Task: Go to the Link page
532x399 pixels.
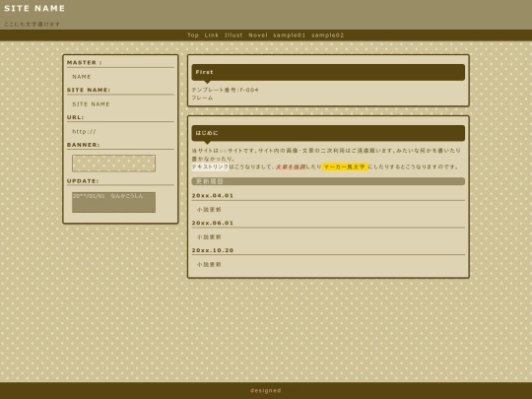Action: (212, 35)
